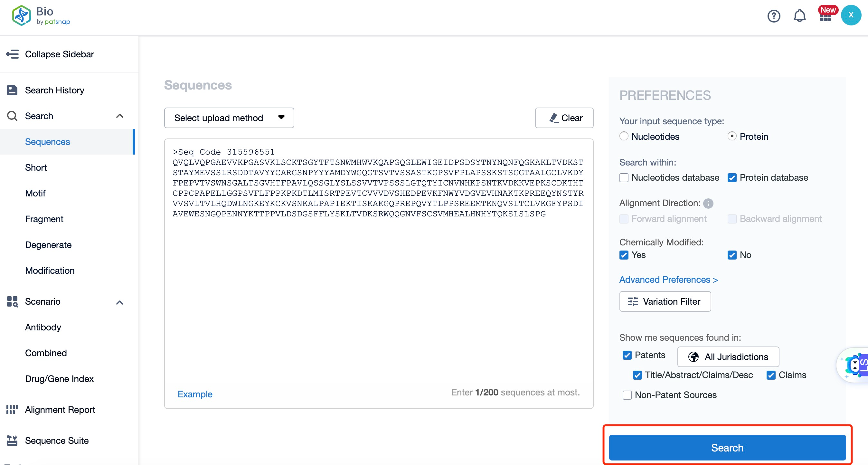Select the Protein radio button

[732, 136]
